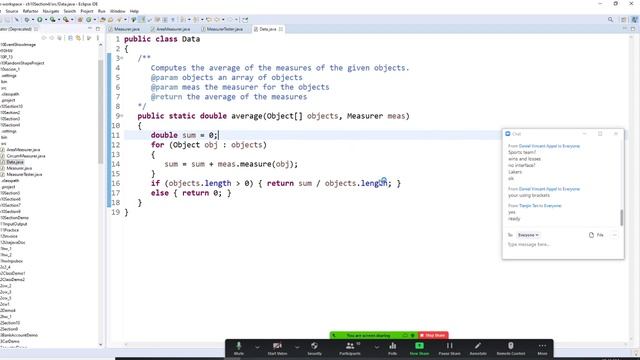Open the Run button dropdown arrow in toolbar

click(45, 20)
